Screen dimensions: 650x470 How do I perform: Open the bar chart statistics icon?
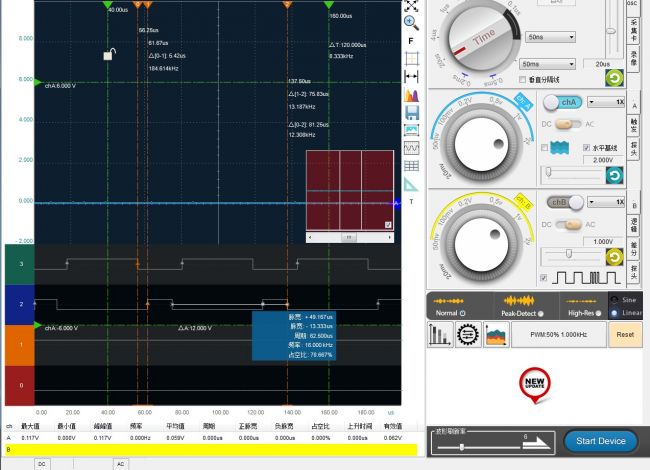click(x=440, y=334)
